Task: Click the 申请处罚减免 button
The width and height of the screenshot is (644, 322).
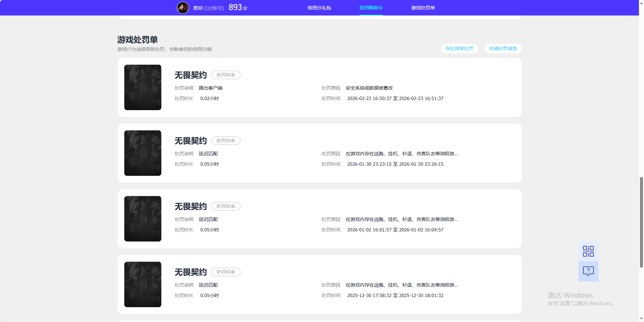Action: coord(502,49)
